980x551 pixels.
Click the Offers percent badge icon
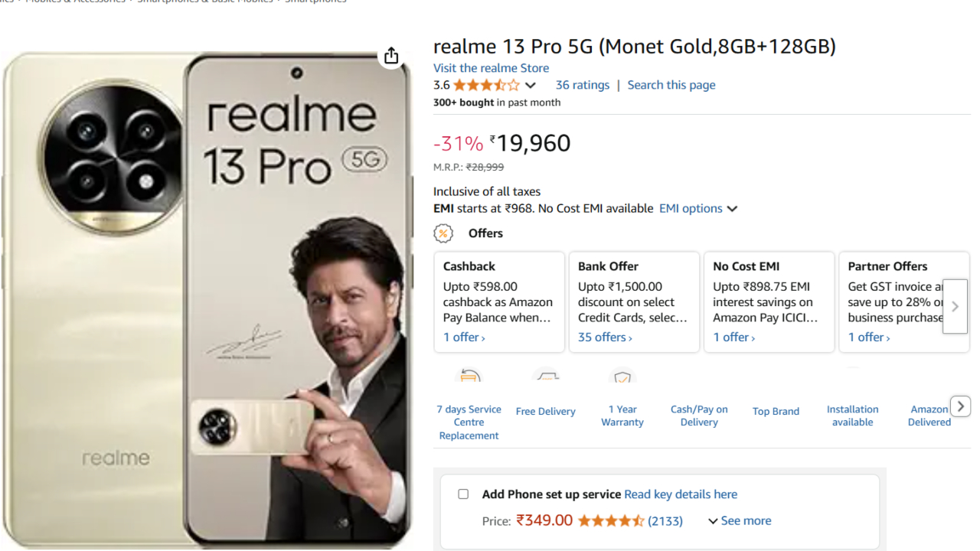point(443,233)
